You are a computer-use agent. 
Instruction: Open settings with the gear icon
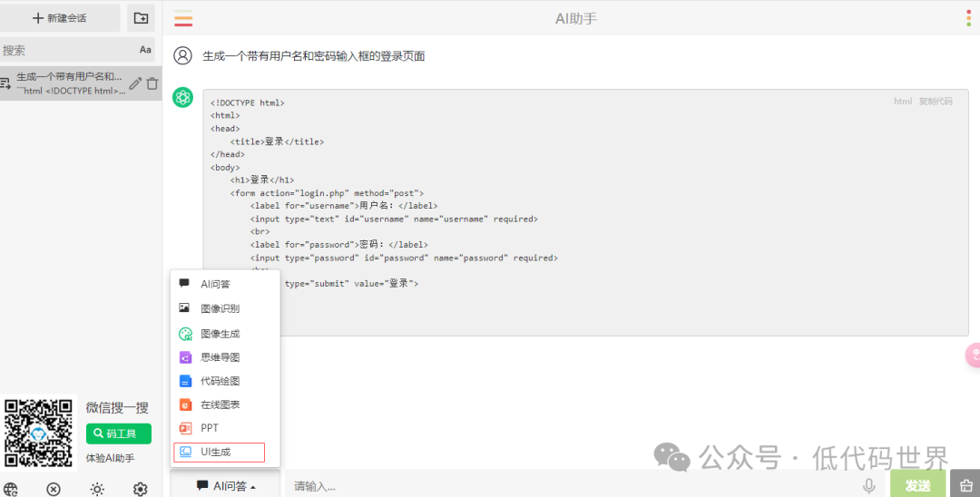[x=140, y=489]
